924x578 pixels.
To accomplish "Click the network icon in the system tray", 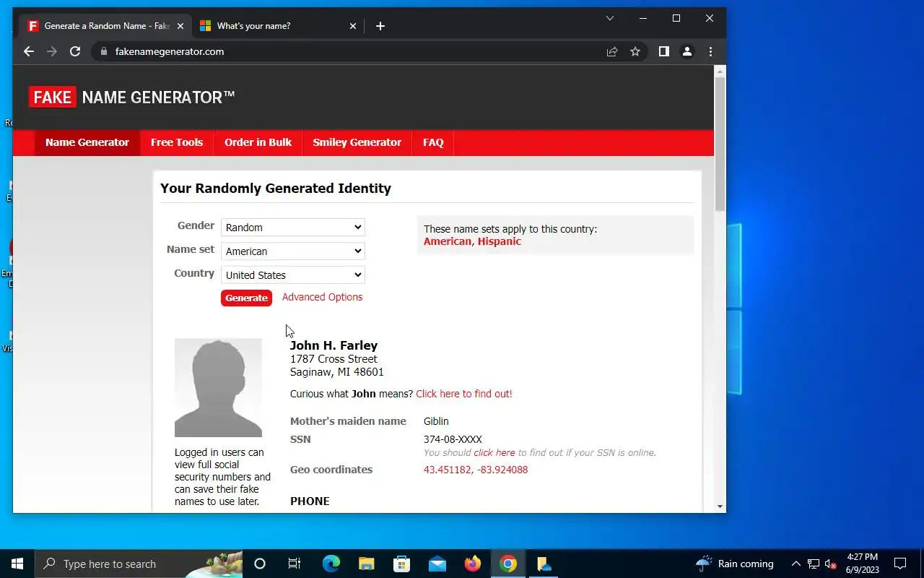I will coord(814,564).
